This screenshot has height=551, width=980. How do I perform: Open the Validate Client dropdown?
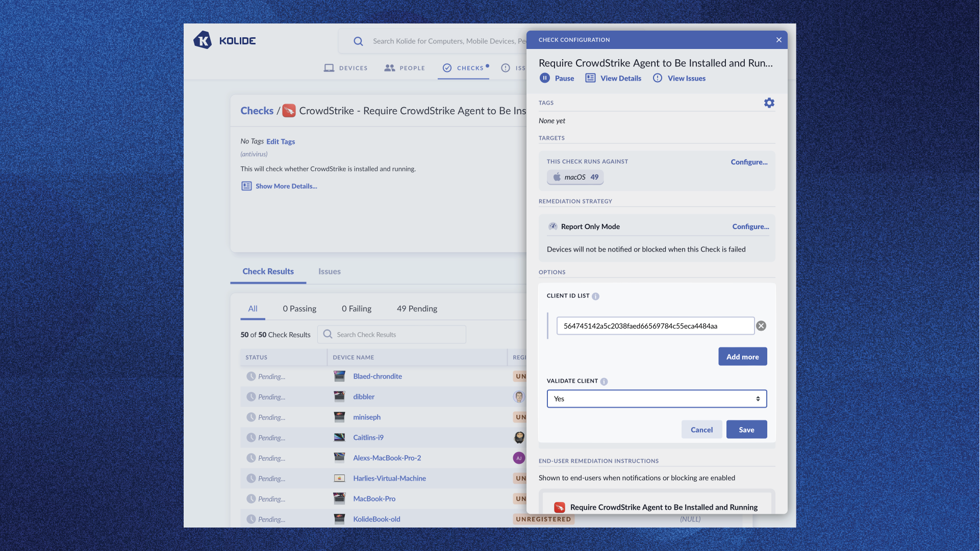656,399
